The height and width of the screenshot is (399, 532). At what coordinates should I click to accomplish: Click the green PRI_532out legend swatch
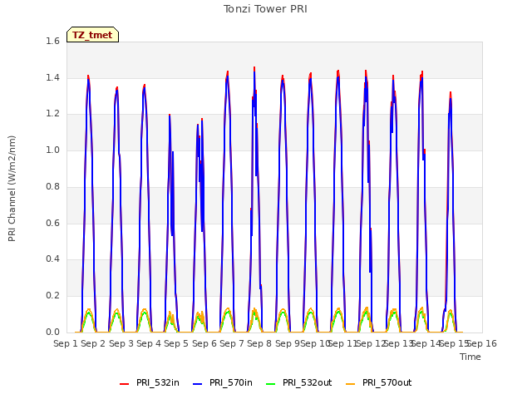[x=271, y=384]
